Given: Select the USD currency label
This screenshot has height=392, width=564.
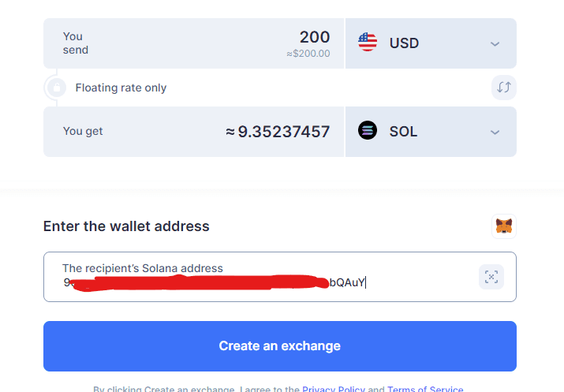Looking at the screenshot, I should [x=404, y=43].
